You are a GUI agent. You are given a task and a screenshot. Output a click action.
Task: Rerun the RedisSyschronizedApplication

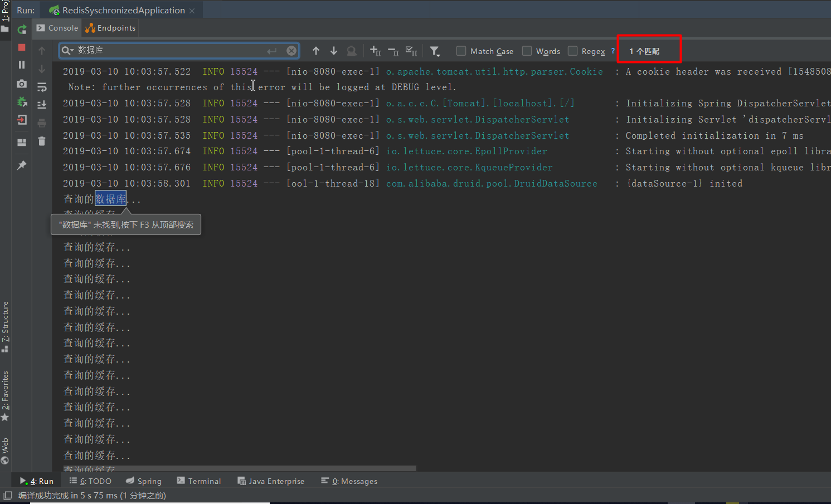click(x=22, y=30)
